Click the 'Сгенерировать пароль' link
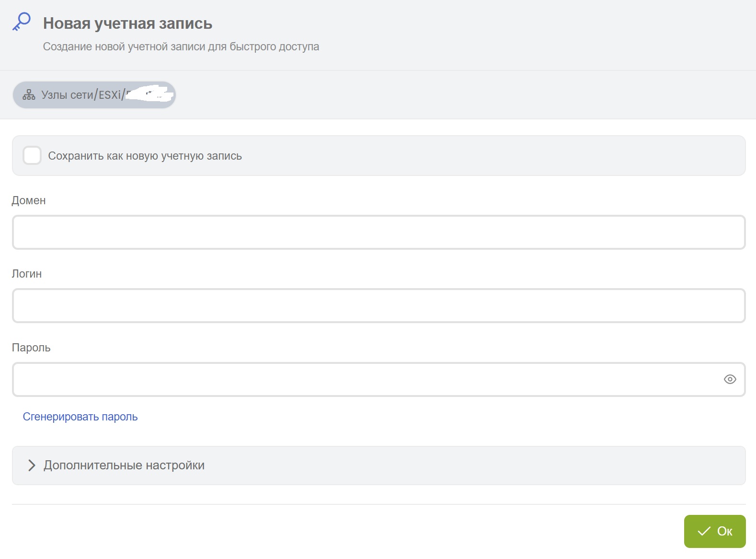 (x=80, y=417)
